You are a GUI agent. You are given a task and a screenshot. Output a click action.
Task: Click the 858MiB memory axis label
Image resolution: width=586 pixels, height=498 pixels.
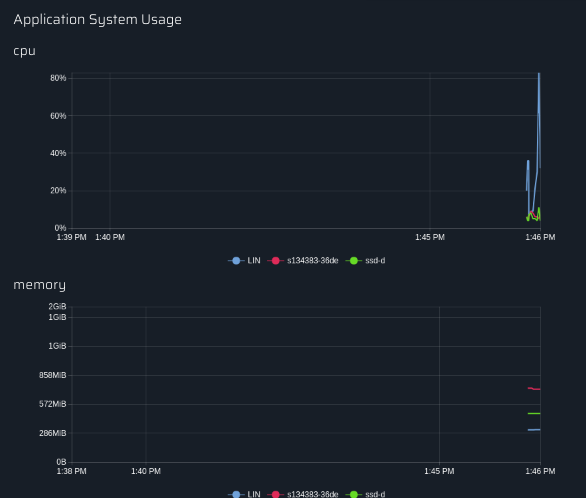(x=53, y=375)
